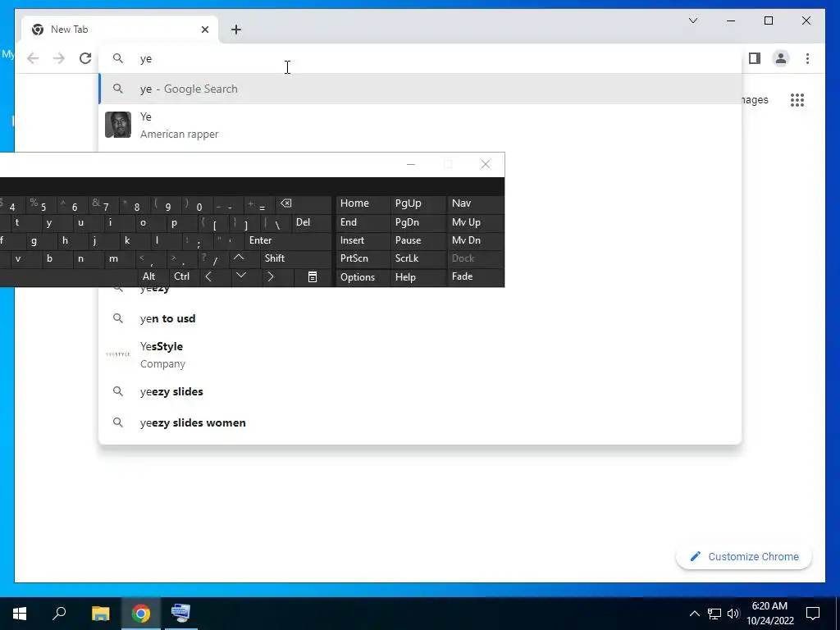The width and height of the screenshot is (840, 630).
Task: Click the Insert key on the on-screen keyboard
Action: tap(363, 240)
